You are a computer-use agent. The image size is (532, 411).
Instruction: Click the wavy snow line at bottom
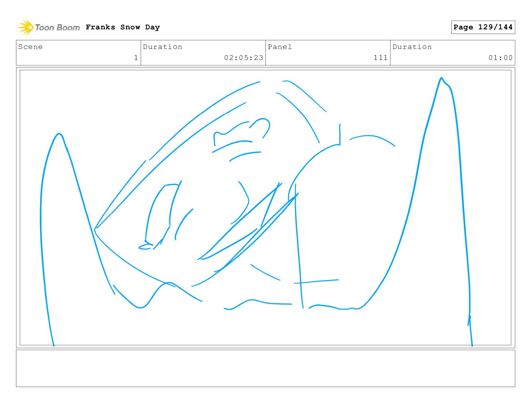258,304
